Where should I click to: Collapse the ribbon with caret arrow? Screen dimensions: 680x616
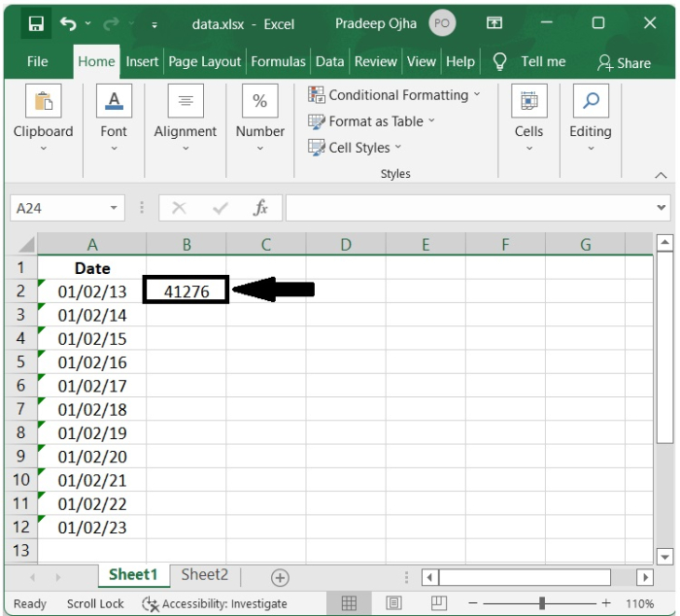[x=661, y=175]
